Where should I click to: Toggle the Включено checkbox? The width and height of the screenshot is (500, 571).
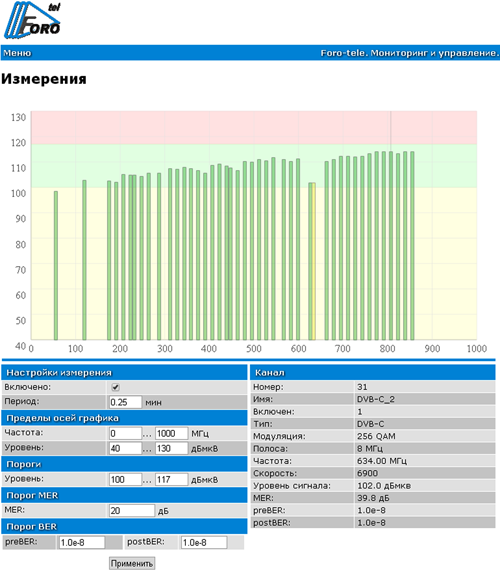point(115,387)
